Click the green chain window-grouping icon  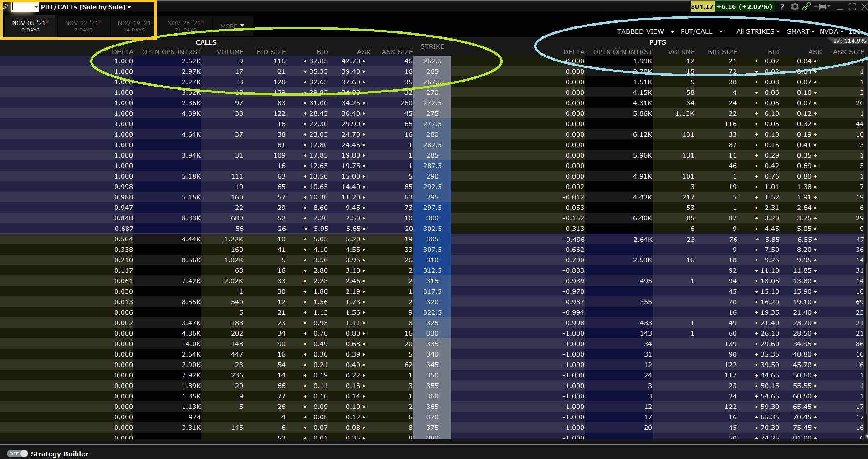807,6
